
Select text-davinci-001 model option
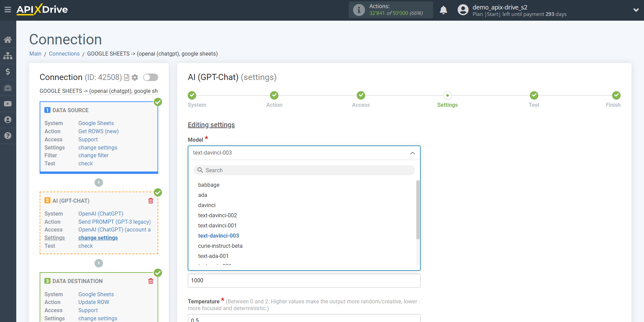click(217, 225)
